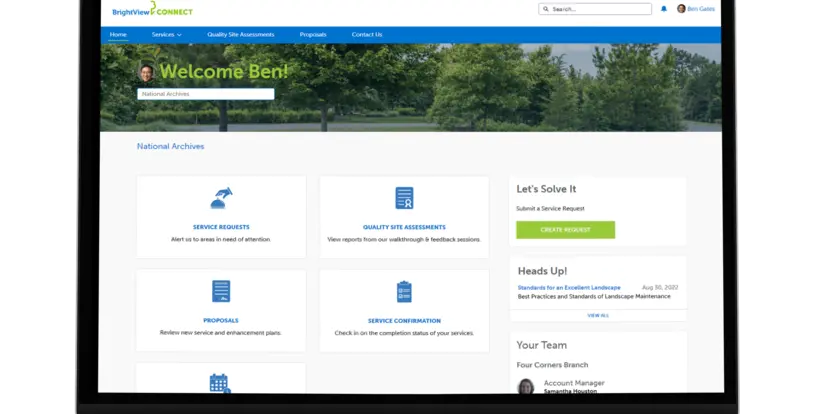The height and width of the screenshot is (414, 814).
Task: Open the National Archives site selector
Action: point(205,94)
